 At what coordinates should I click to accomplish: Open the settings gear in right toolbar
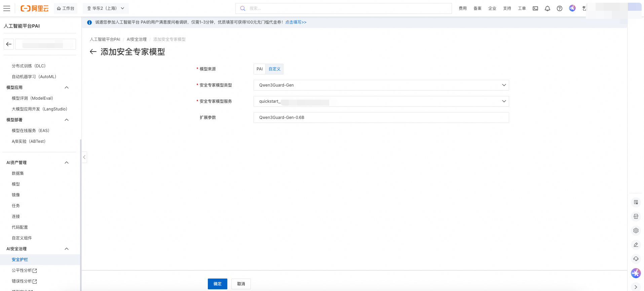click(x=636, y=231)
